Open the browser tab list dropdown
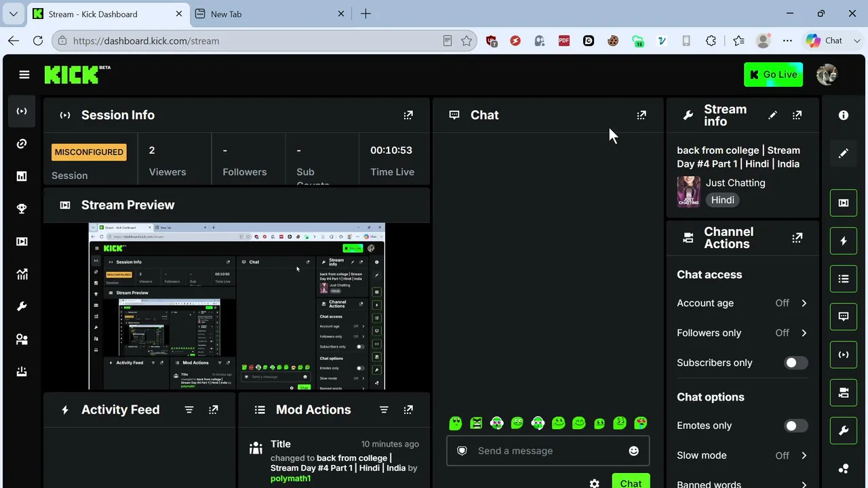 14,14
